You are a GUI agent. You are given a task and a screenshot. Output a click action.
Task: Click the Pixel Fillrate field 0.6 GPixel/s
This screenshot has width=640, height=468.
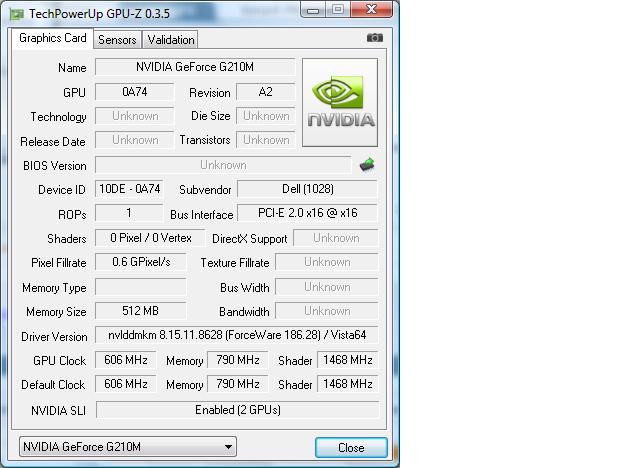point(141,262)
